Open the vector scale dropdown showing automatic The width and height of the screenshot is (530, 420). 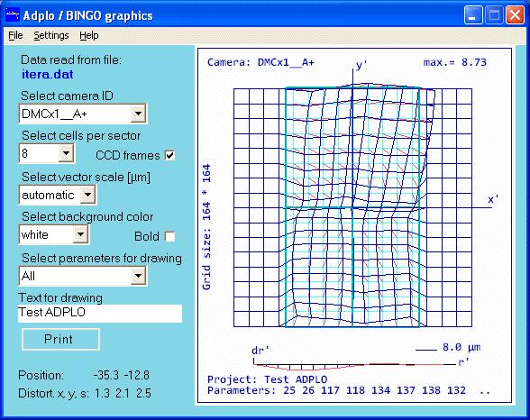pos(88,195)
